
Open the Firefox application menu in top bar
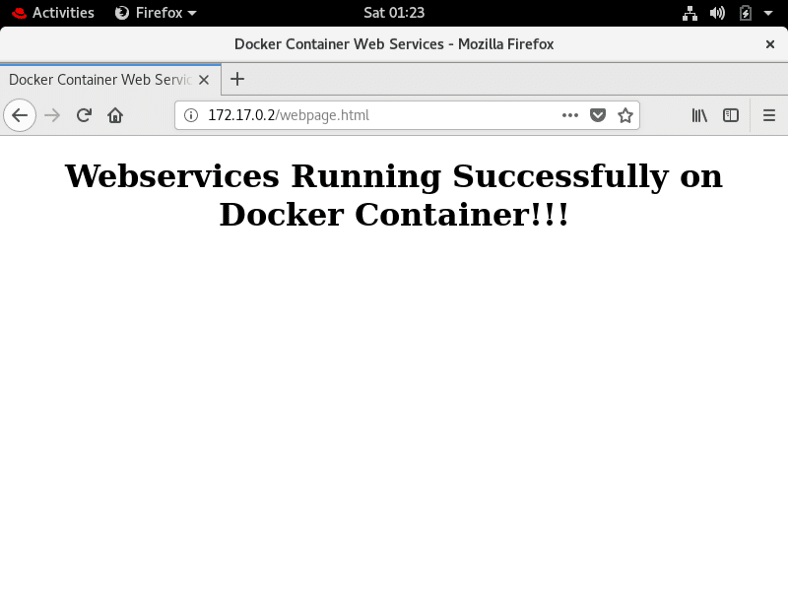156,13
